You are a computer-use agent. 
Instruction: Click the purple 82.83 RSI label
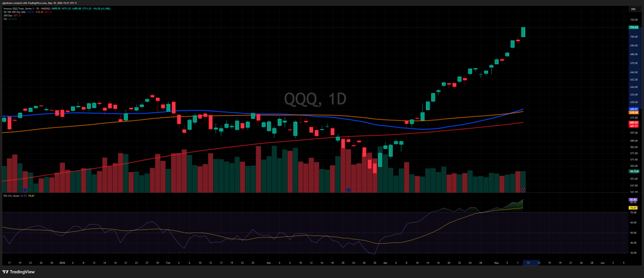(x=633, y=199)
